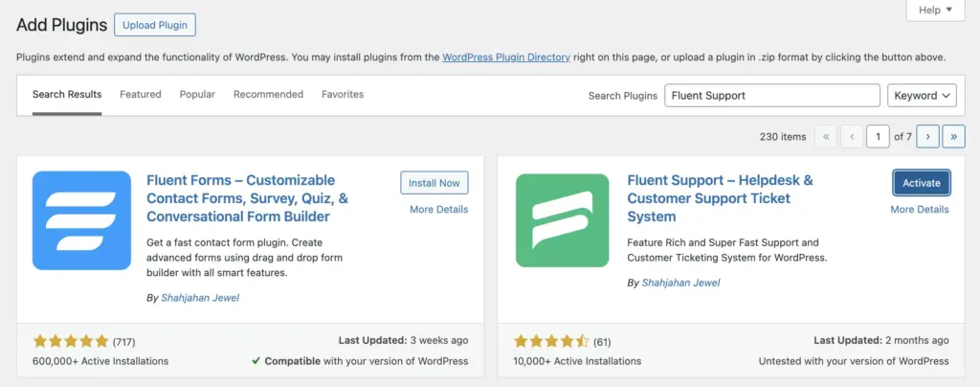Open the Fluent Support plugin title link
Image resolution: width=980 pixels, height=387 pixels.
tap(720, 198)
